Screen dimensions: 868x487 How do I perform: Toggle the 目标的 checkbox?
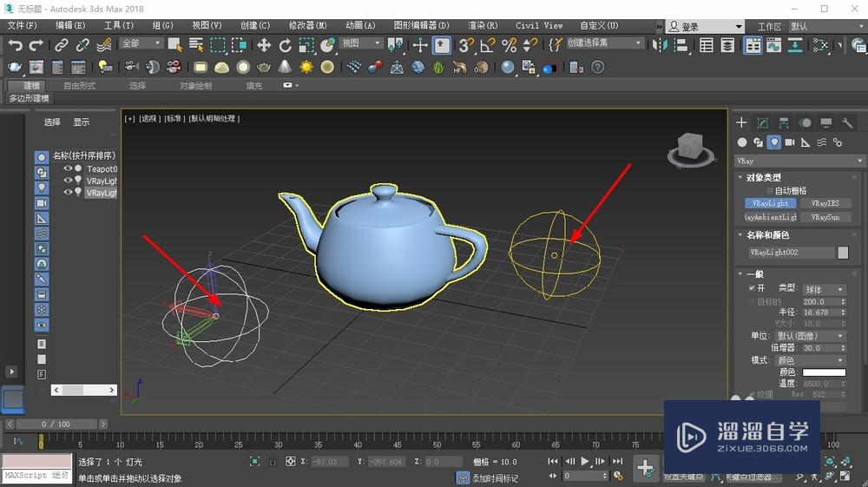tap(752, 301)
